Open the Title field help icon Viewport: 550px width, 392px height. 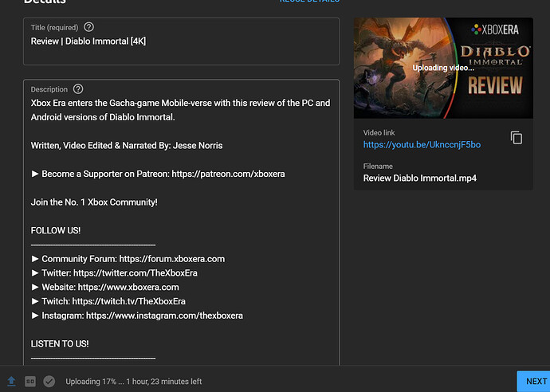(x=88, y=27)
